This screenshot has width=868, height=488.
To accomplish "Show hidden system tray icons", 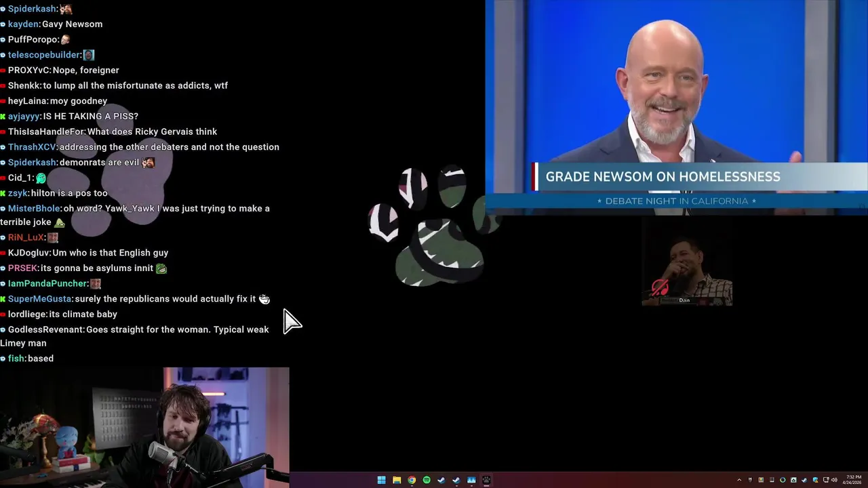I will coord(739,480).
